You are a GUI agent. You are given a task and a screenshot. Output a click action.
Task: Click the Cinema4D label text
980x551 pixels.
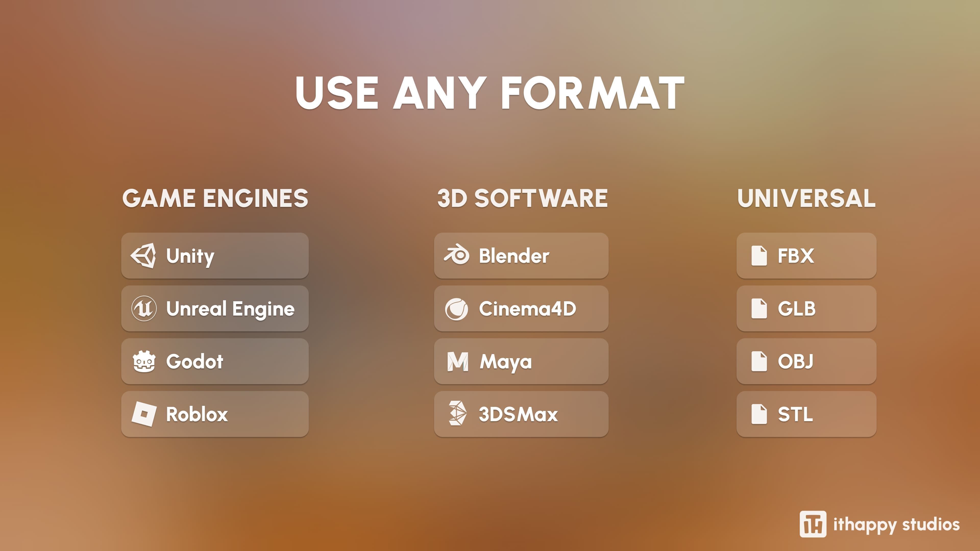[x=527, y=309]
